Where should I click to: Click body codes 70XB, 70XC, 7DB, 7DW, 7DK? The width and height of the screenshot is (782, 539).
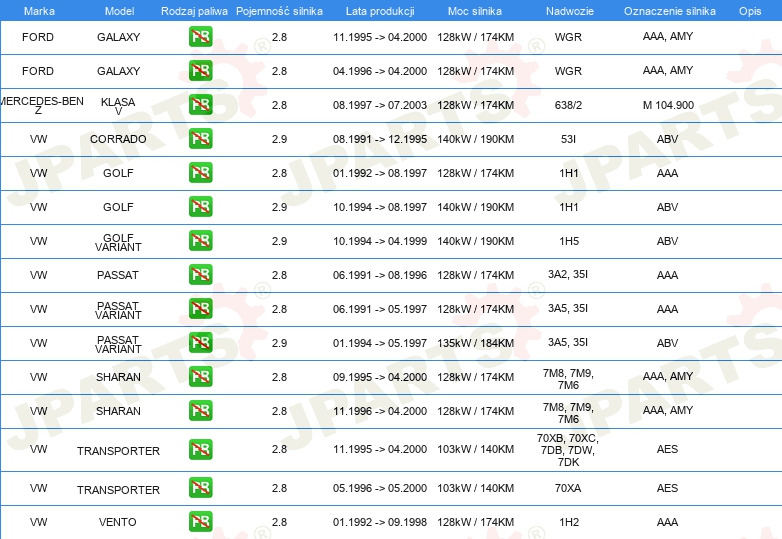point(568,450)
